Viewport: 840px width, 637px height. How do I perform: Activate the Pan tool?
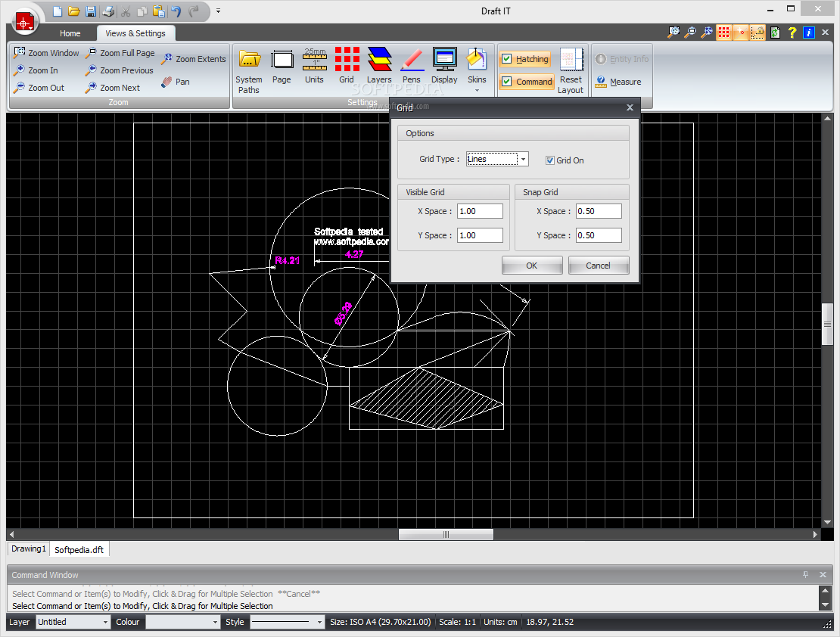tap(176, 82)
